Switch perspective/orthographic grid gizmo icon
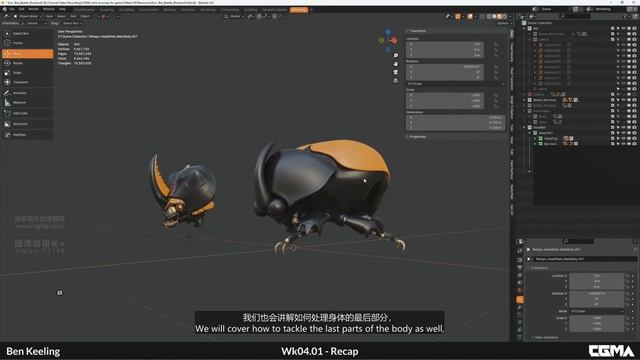Image resolution: width=640 pixels, height=360 pixels. [395, 81]
